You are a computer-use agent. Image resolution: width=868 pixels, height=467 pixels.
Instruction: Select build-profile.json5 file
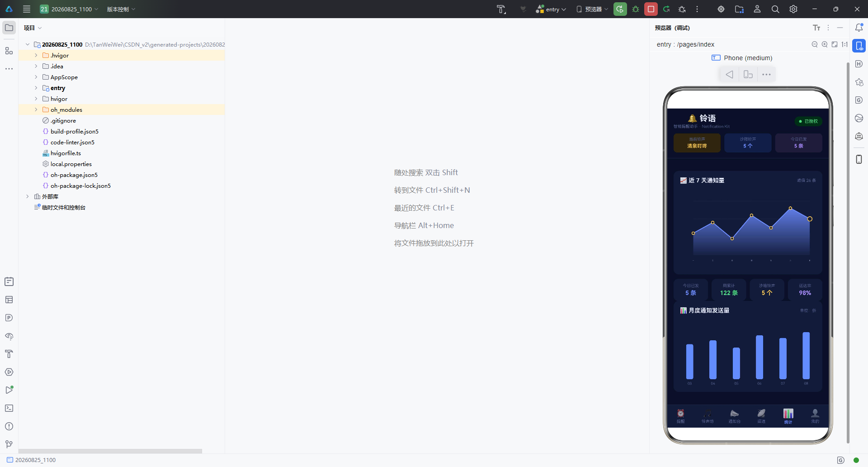pyautogui.click(x=74, y=131)
